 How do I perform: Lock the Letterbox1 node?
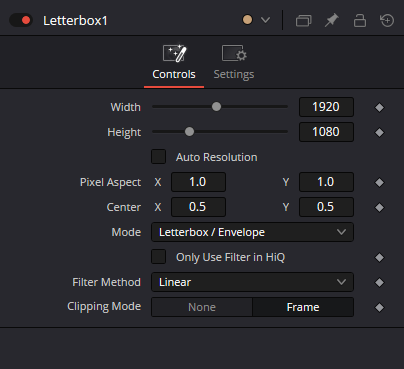360,20
